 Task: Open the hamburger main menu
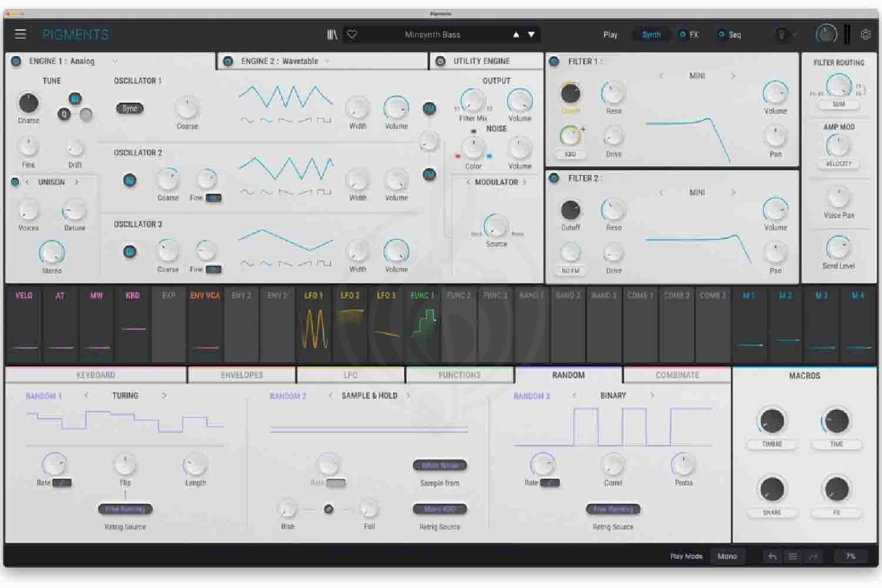coord(21,34)
